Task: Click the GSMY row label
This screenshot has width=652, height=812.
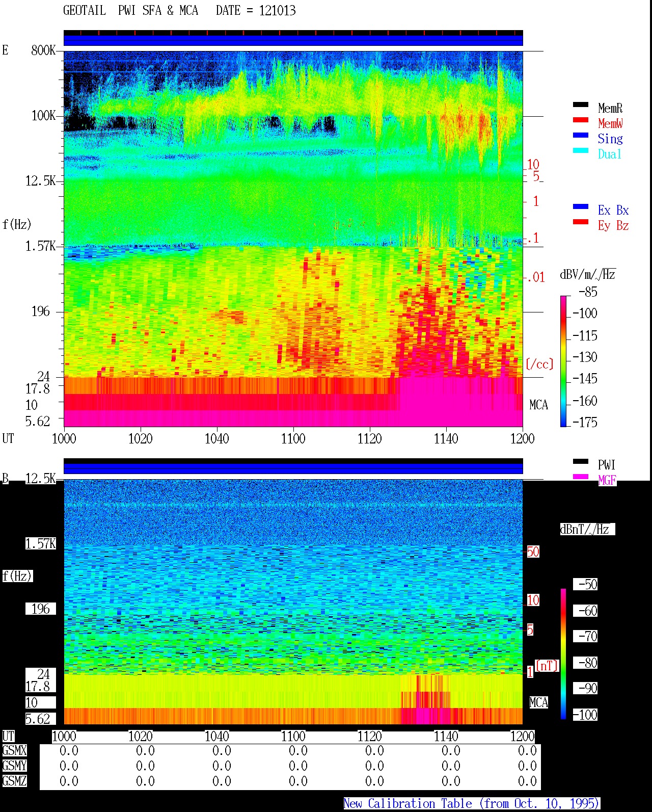Action: pos(14,766)
